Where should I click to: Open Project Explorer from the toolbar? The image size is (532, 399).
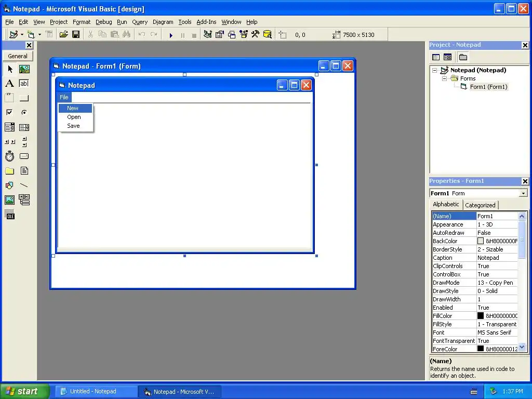pyautogui.click(x=208, y=34)
